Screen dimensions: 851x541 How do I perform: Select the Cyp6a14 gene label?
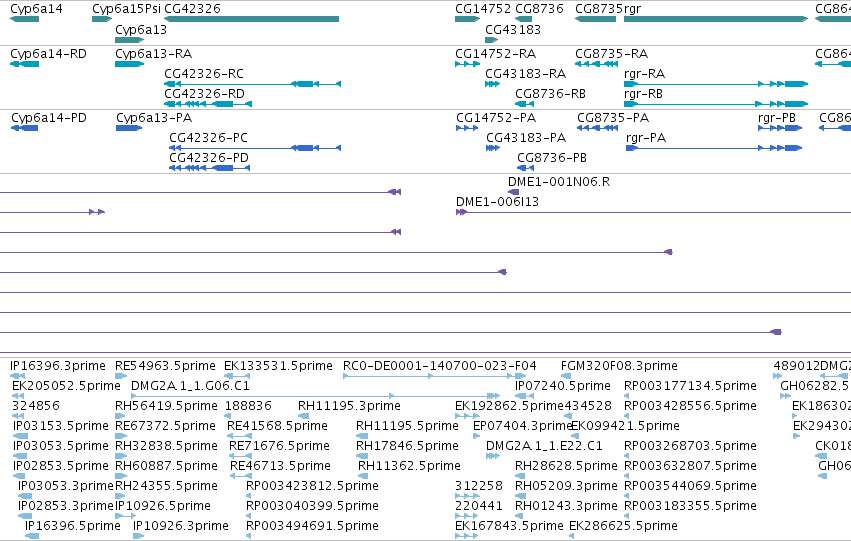tap(36, 9)
